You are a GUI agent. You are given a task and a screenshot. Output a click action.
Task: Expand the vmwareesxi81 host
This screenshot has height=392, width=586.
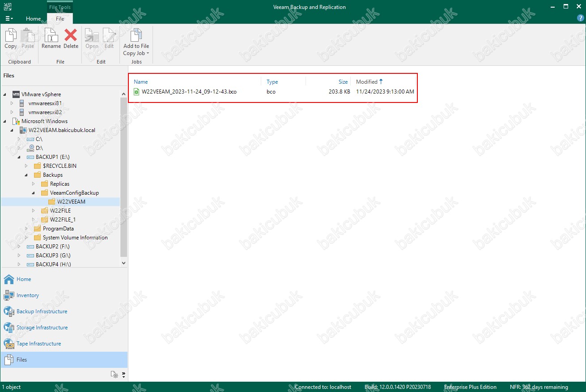tap(12, 103)
